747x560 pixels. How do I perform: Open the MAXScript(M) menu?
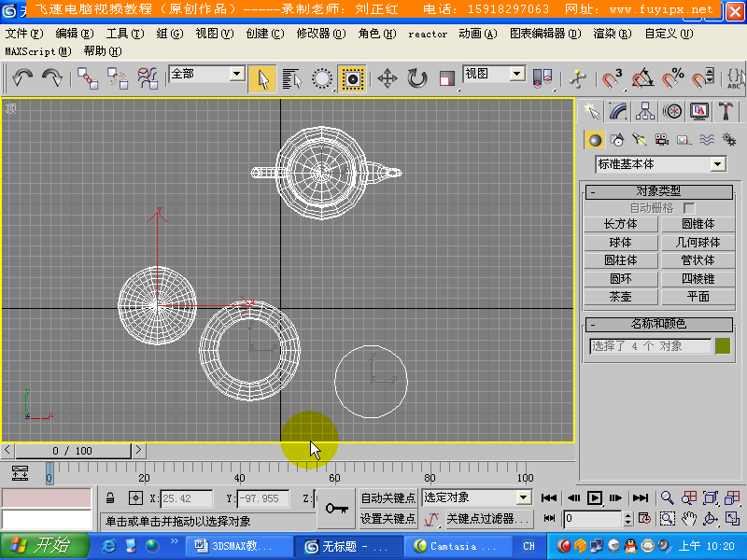coord(38,51)
